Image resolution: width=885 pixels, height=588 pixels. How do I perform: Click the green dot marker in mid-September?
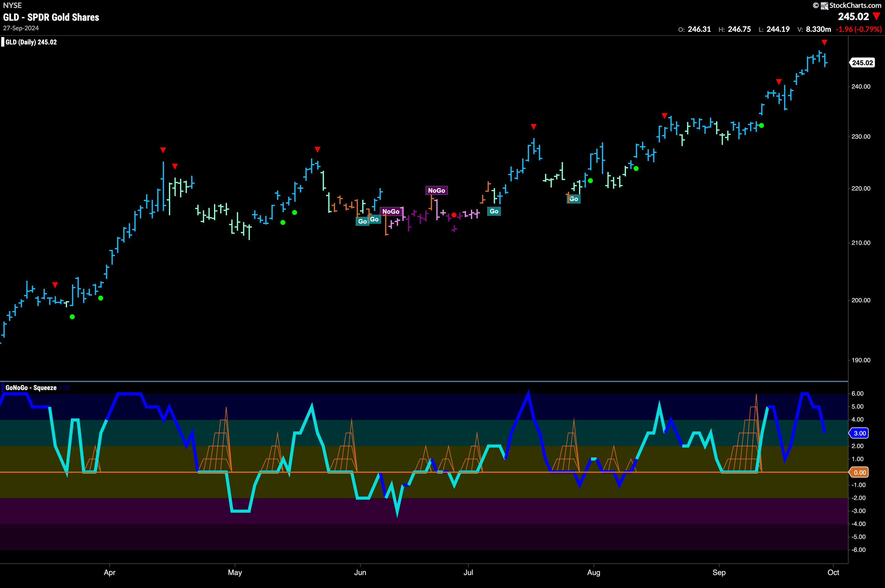pos(761,126)
